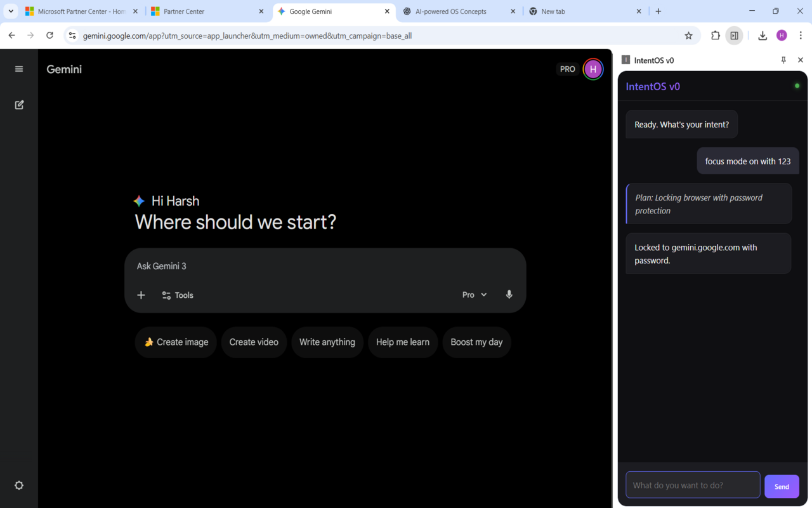Screen dimensions: 812x508
Task: Open a new browser tab with plus
Action: [658, 11]
